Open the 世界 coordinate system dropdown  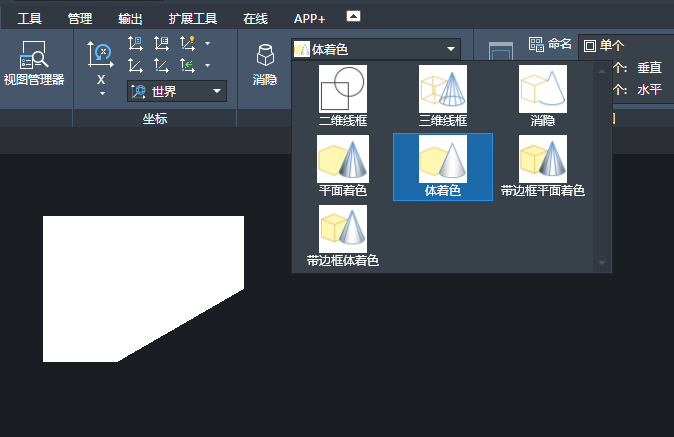177,91
